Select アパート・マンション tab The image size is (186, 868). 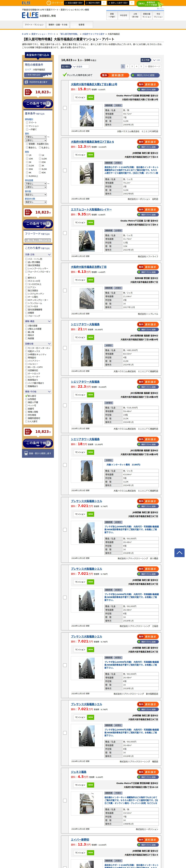pos(34,25)
